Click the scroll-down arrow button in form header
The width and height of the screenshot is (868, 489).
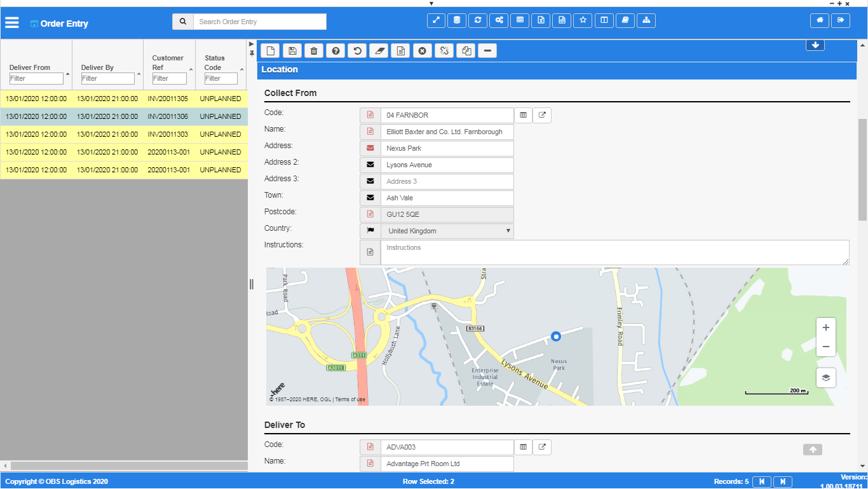point(815,45)
